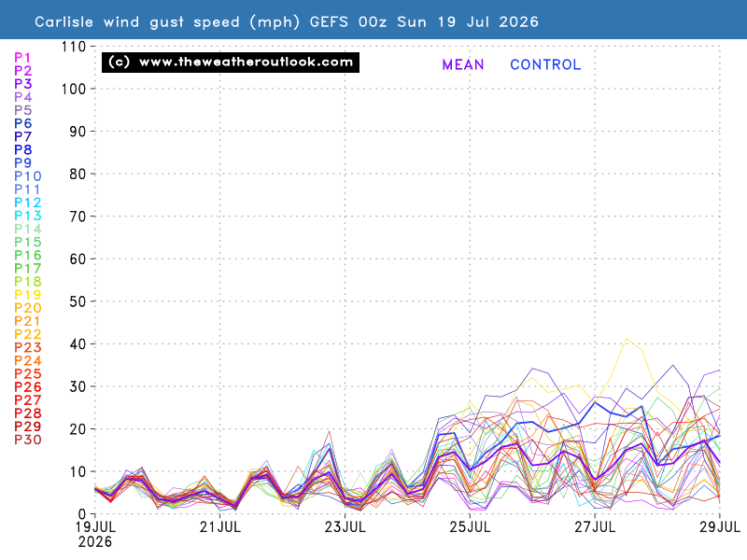Click the P3 legend label

[x=22, y=84]
